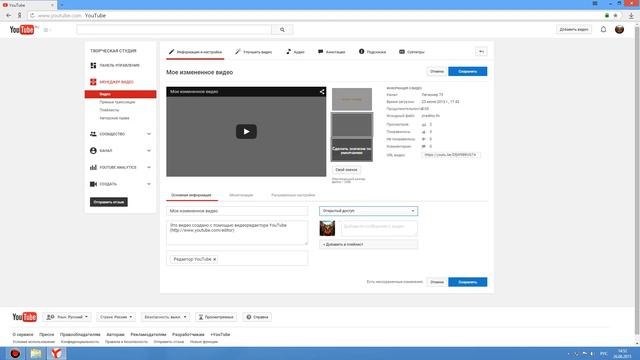Play the video with the center play button
The image size is (640, 360).
[x=246, y=131]
